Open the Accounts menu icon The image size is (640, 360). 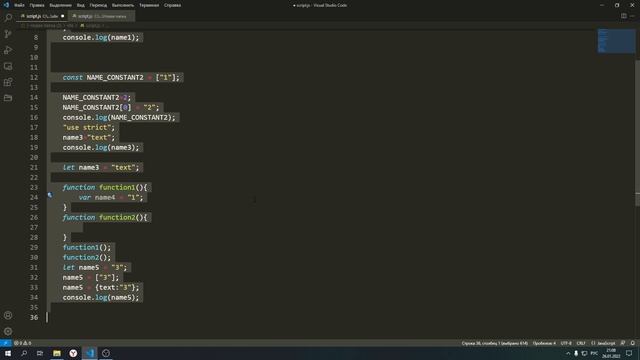(8, 316)
